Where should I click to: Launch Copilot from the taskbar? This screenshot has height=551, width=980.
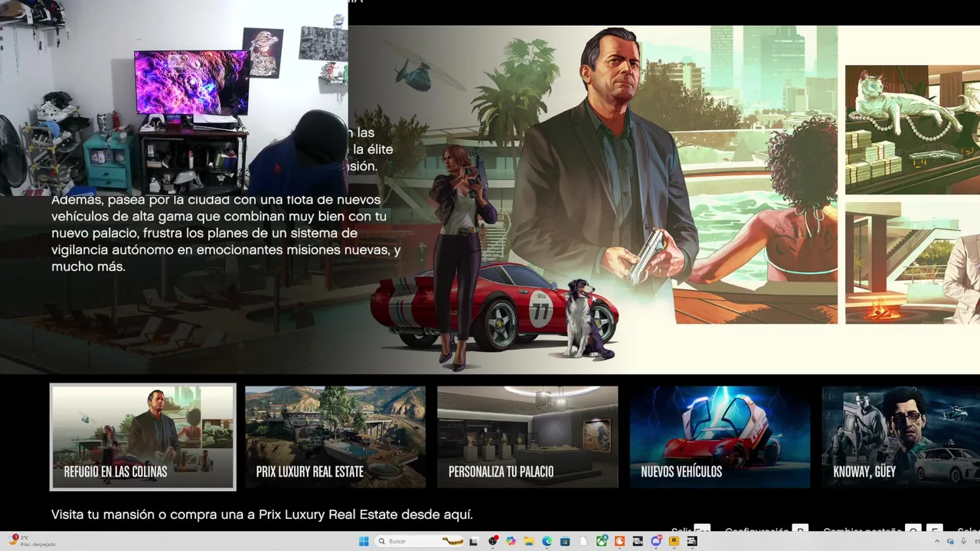(x=511, y=541)
